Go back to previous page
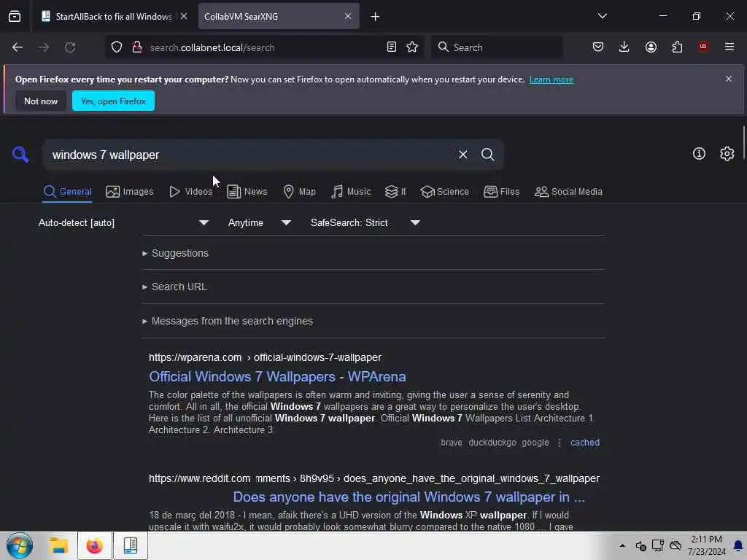The height and width of the screenshot is (560, 747). pos(18,47)
